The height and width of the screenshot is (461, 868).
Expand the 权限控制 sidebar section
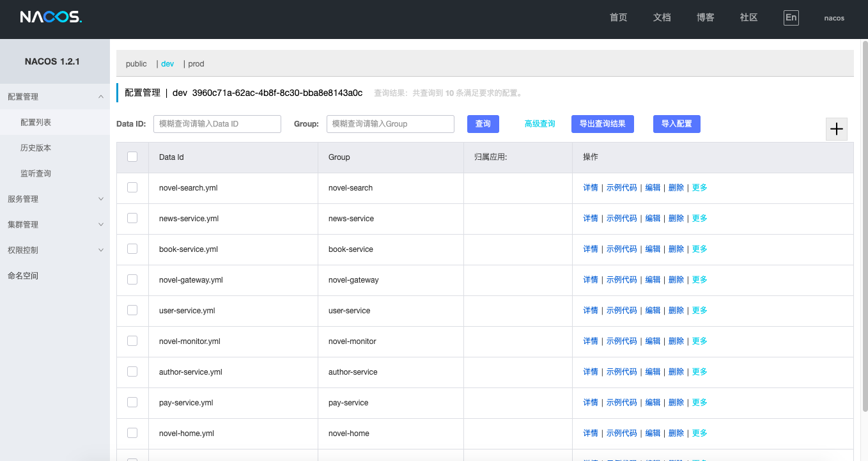click(x=55, y=250)
